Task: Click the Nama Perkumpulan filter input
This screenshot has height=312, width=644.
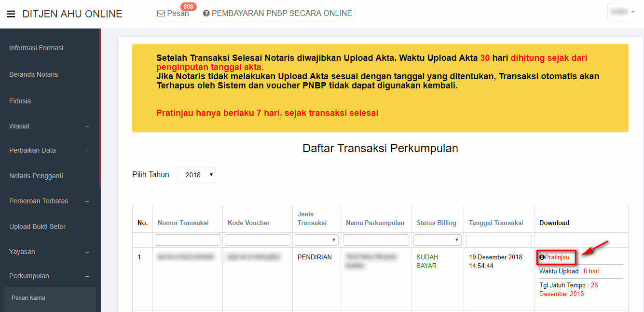Action: (376, 240)
